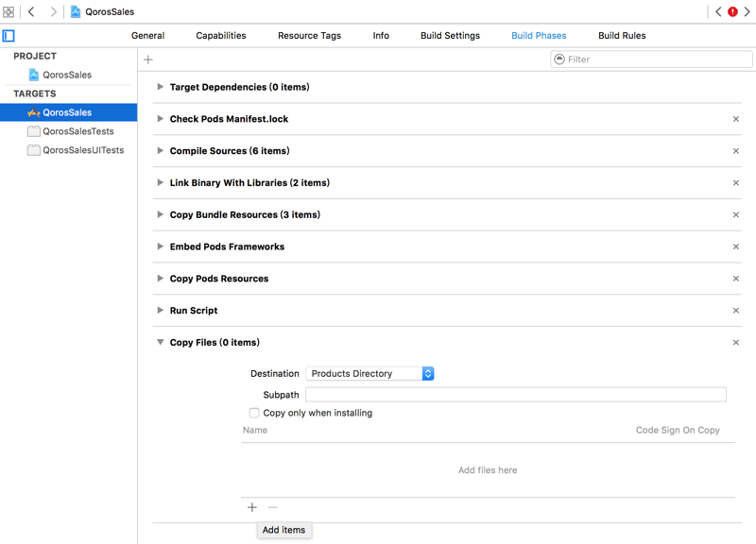Image resolution: width=756 pixels, height=544 pixels.
Task: Delete the Link Binary With Libraries phase
Action: [736, 182]
